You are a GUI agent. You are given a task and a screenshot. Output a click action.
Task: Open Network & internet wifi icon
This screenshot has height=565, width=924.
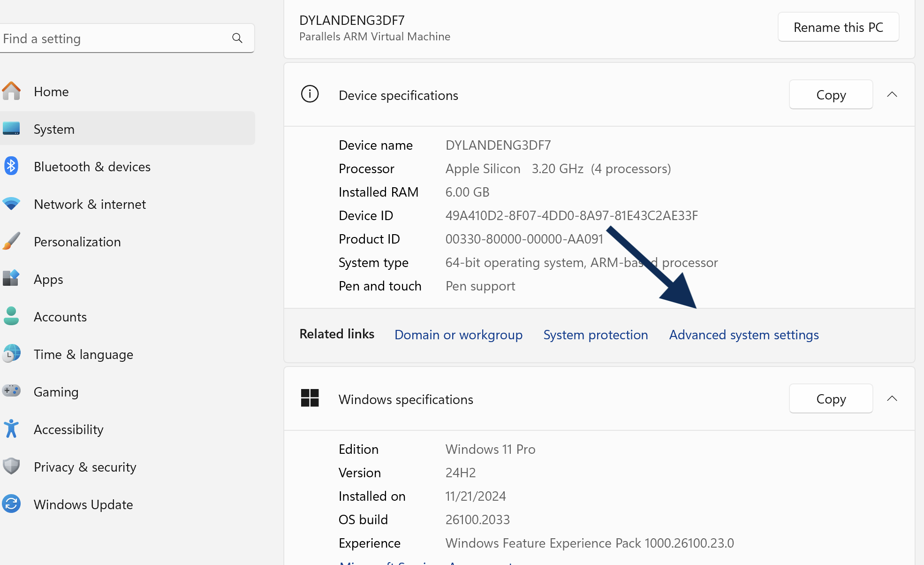click(x=11, y=204)
